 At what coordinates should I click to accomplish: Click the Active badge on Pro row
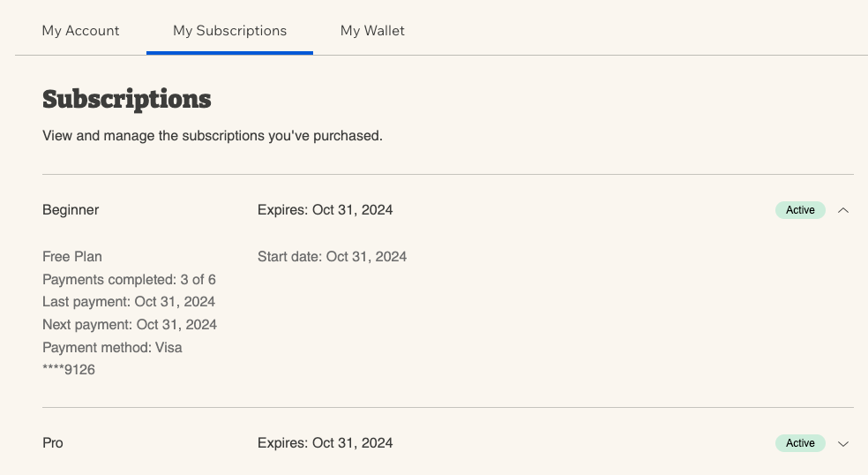[800, 443]
